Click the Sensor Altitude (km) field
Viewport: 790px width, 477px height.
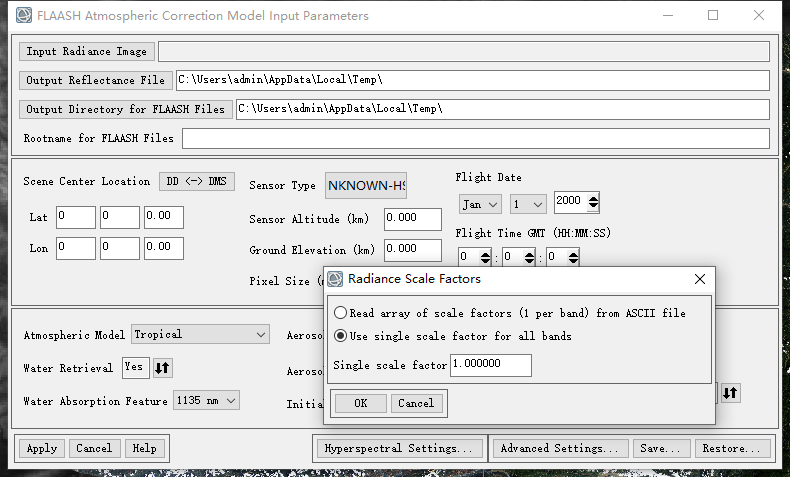point(413,219)
